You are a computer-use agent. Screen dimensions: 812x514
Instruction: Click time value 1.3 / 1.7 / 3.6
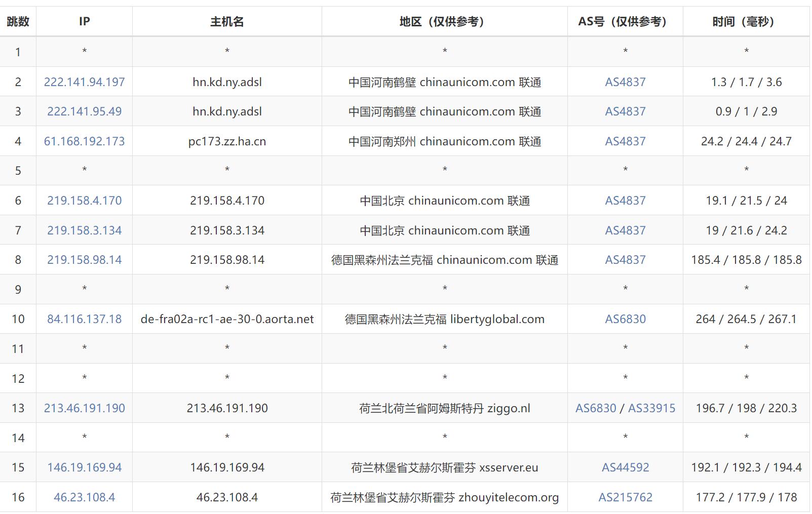tap(746, 82)
